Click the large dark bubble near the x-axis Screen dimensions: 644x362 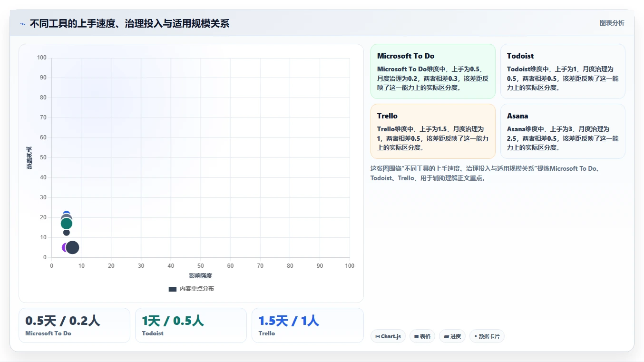click(72, 247)
